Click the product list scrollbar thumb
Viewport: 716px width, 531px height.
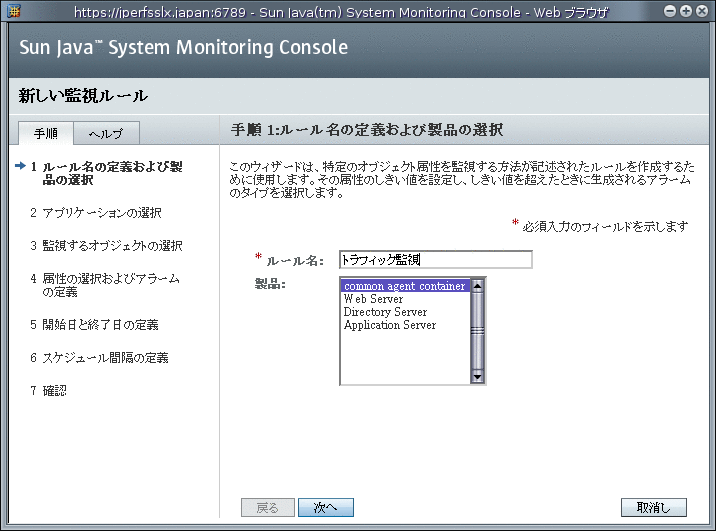point(477,331)
